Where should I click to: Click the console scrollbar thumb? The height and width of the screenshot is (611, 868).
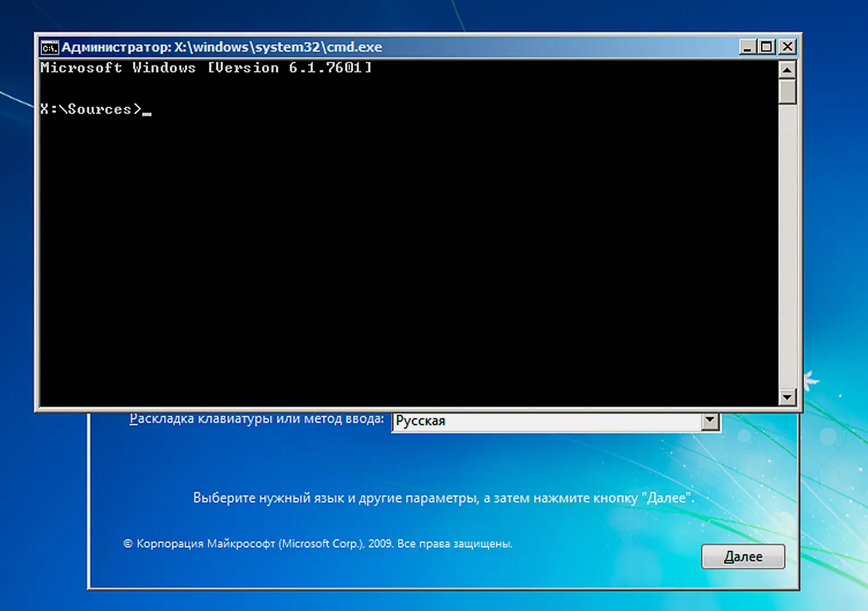point(787,92)
